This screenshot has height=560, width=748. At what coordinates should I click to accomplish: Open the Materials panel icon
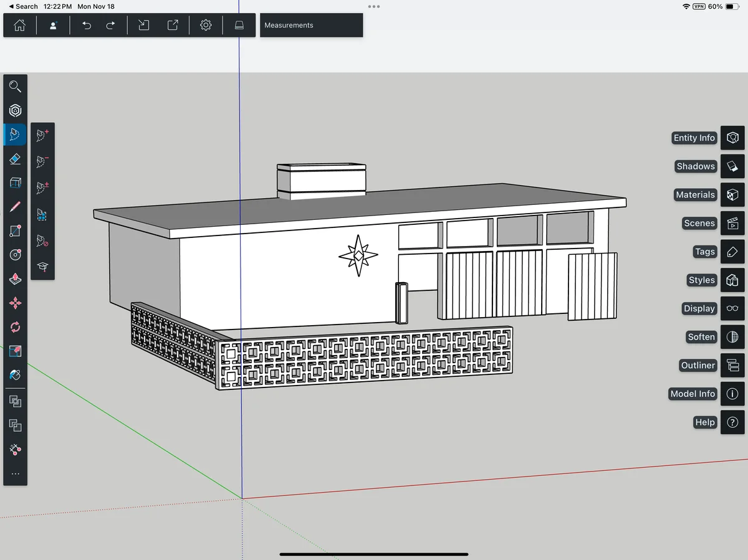pos(732,195)
